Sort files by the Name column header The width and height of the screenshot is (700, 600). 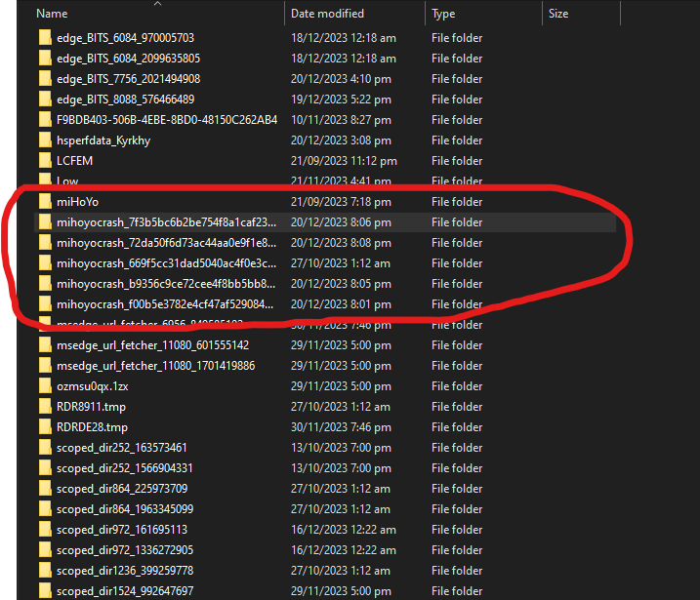pyautogui.click(x=52, y=14)
